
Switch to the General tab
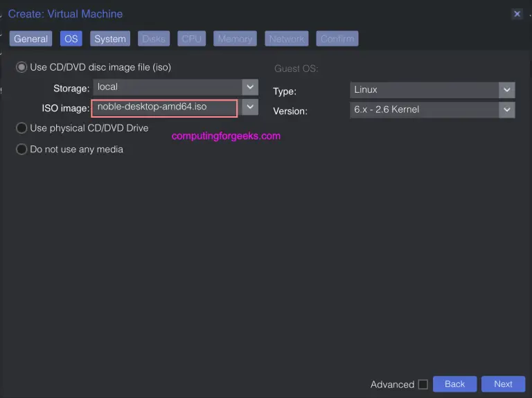31,39
